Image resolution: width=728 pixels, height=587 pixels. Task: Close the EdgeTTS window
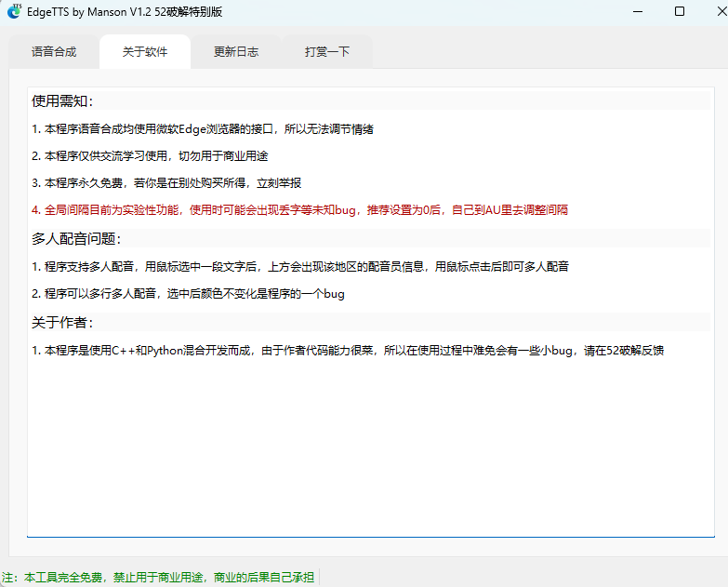coord(721,11)
